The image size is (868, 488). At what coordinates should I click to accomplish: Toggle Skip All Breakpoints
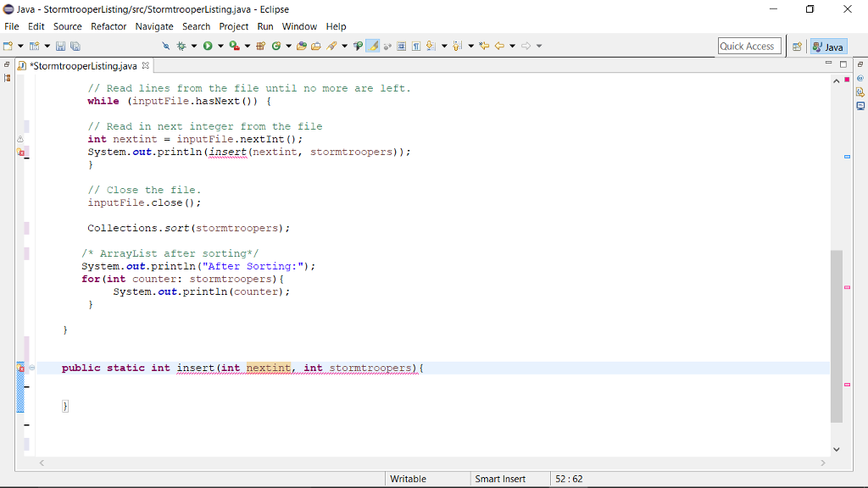click(x=165, y=46)
